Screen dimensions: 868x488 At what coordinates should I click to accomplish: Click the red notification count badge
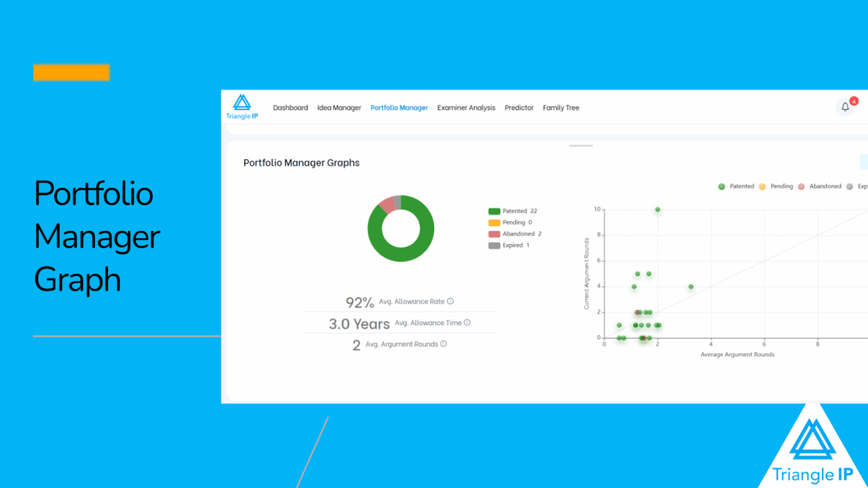click(x=854, y=101)
